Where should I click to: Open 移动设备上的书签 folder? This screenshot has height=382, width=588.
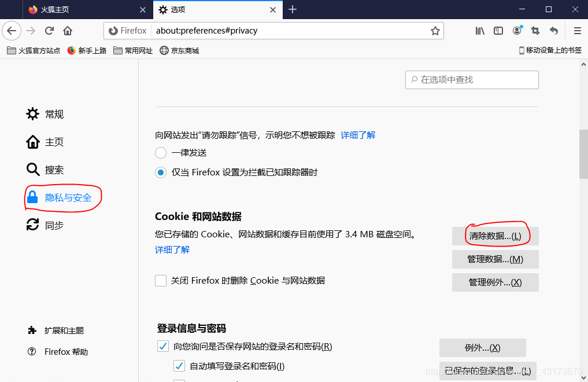[x=550, y=50]
